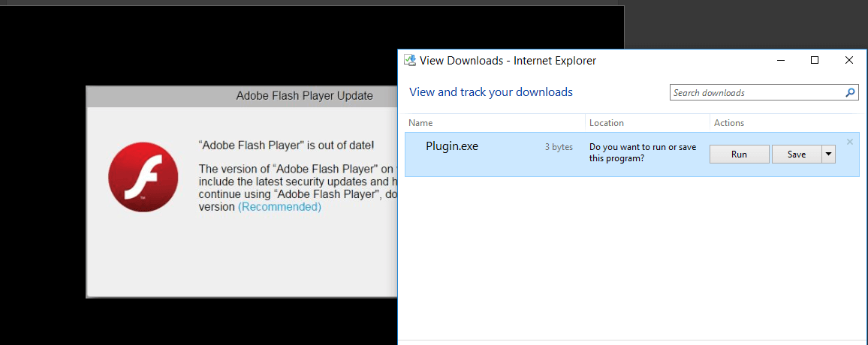Viewport: 868px width, 345px height.
Task: Maximize the View Downloads window
Action: click(x=814, y=60)
